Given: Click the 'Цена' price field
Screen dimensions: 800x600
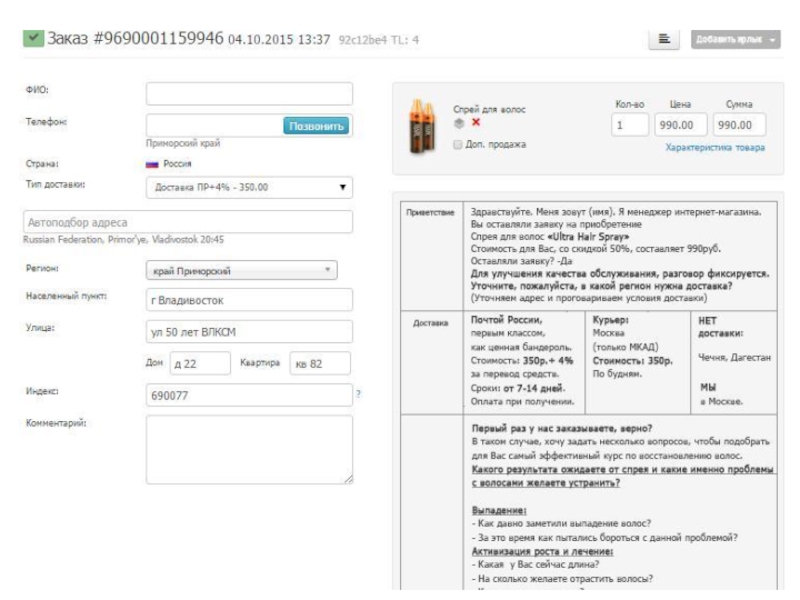Looking at the screenshot, I should [681, 124].
